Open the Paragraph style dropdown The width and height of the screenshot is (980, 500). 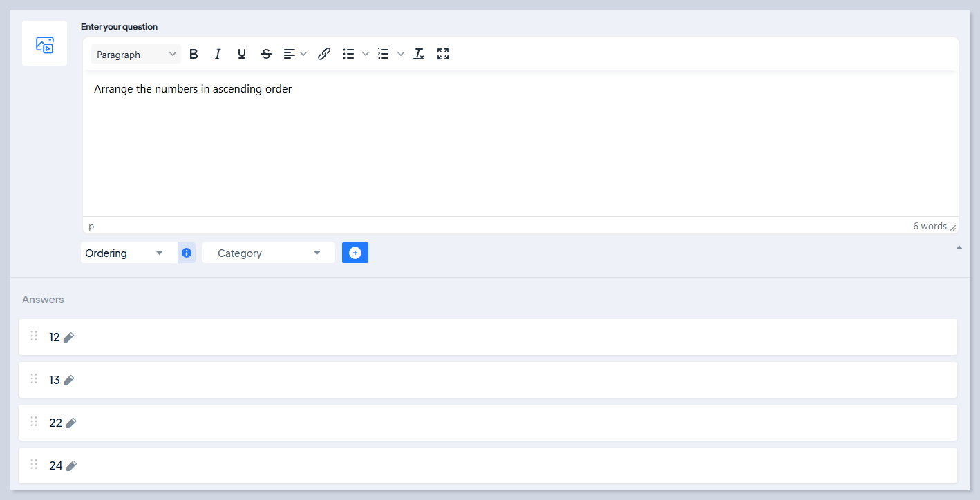click(136, 54)
